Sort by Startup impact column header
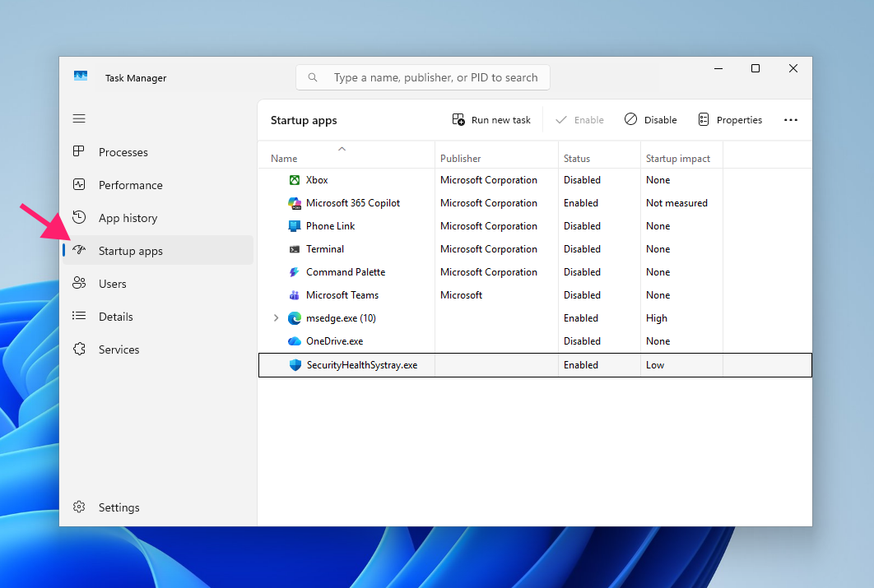The image size is (874, 588). [681, 155]
